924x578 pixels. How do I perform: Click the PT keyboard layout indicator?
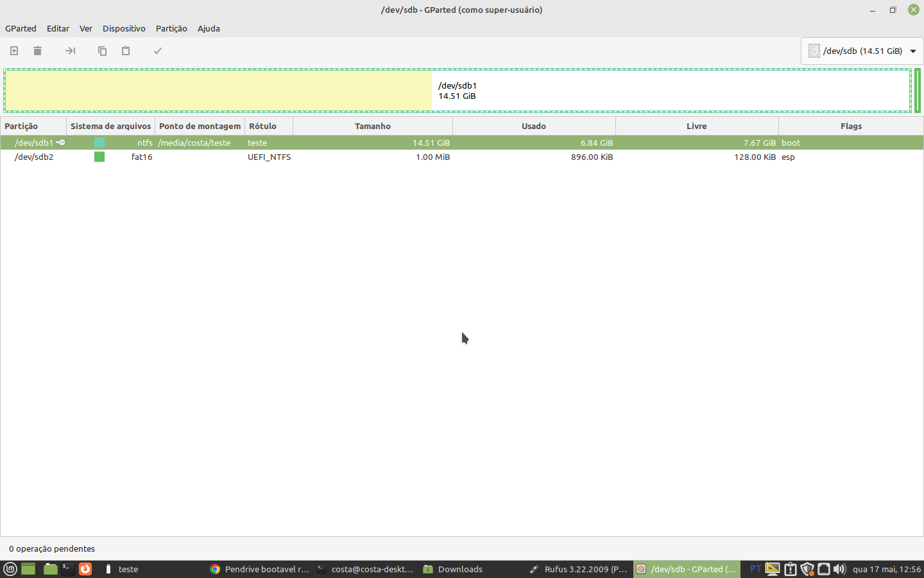tap(755, 569)
